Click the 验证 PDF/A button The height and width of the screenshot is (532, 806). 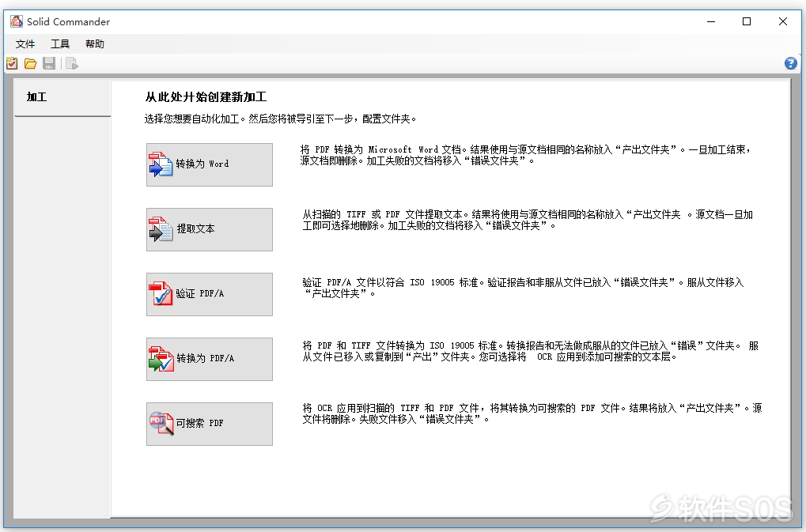[209, 294]
